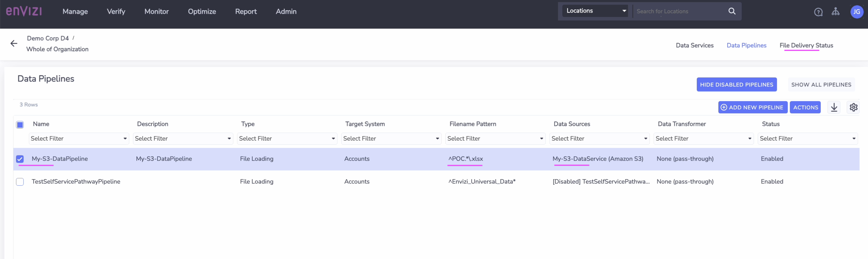868x259 pixels.
Task: Open the organization hierarchy icon
Action: 835,12
